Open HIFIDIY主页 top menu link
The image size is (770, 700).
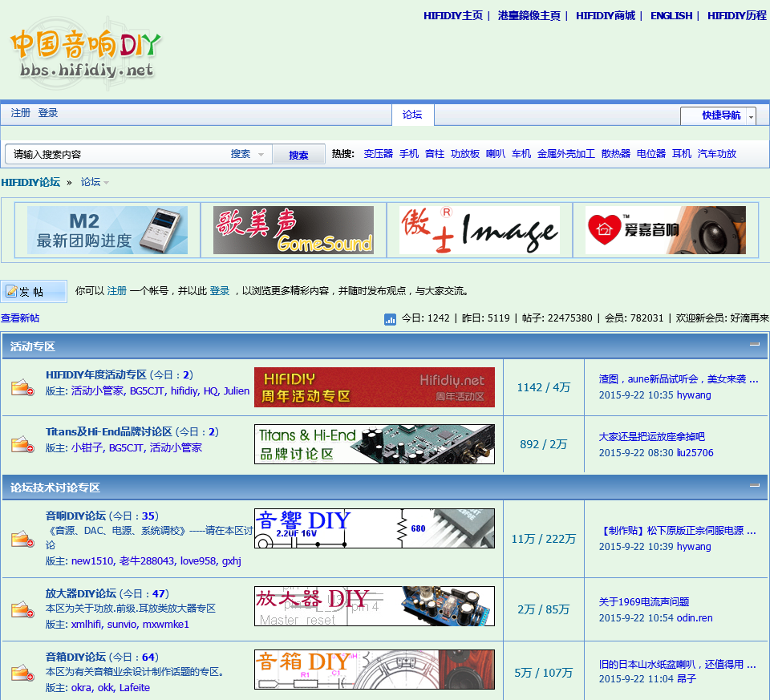(452, 16)
